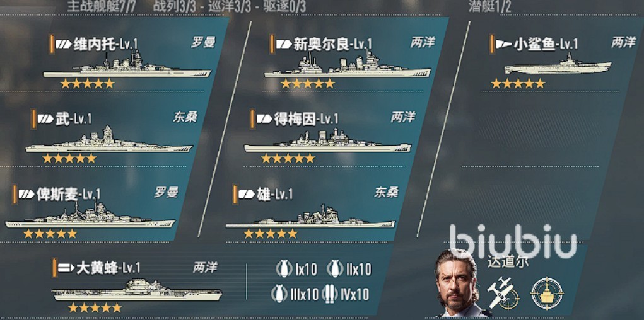Click the 大黄蜂 carrier name label
Screen dimensions: 644x320
97,268
